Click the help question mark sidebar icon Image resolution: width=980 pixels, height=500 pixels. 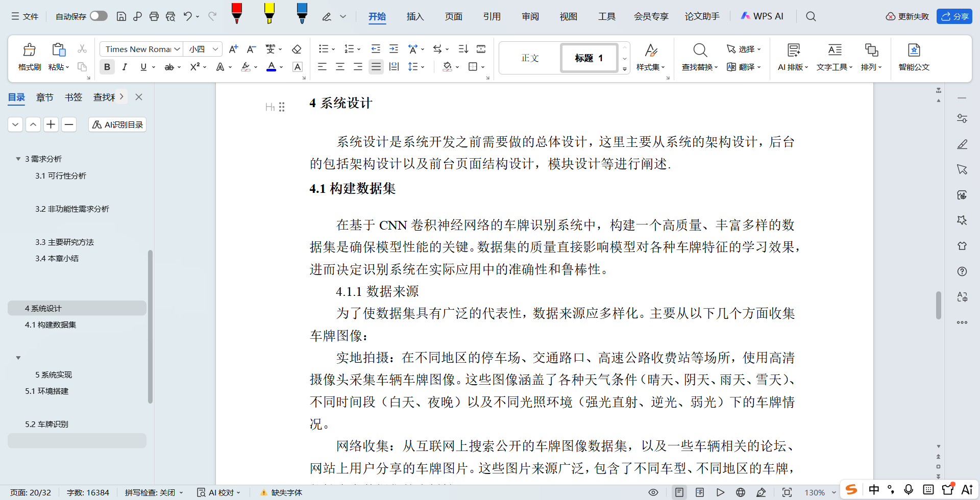click(x=962, y=271)
